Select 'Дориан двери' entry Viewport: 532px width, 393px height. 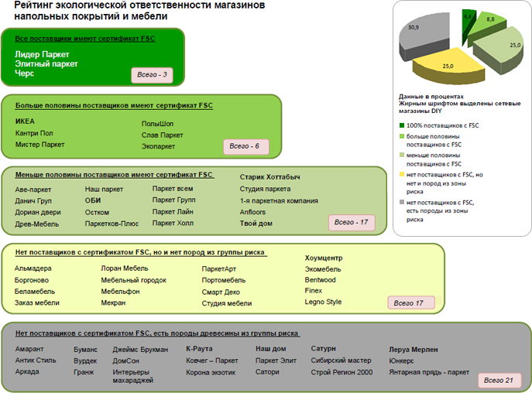(x=38, y=212)
